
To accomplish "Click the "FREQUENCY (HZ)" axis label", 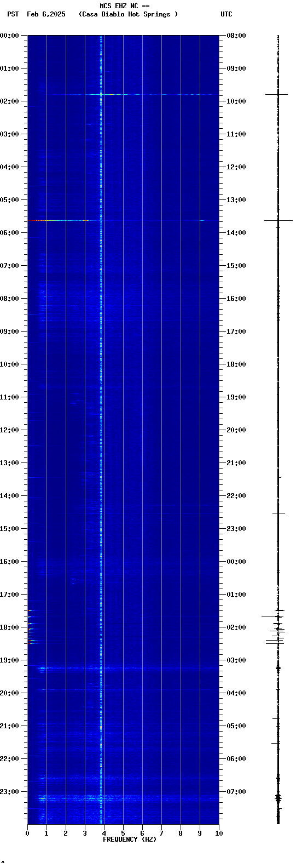I will coord(130,840).
